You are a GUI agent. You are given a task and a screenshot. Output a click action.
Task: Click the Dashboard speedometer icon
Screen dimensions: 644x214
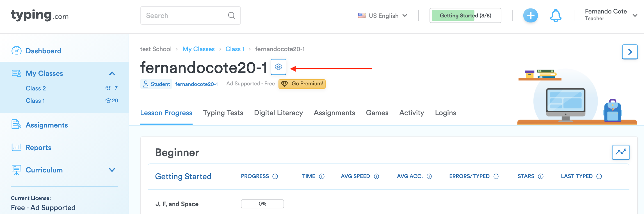coord(17,51)
